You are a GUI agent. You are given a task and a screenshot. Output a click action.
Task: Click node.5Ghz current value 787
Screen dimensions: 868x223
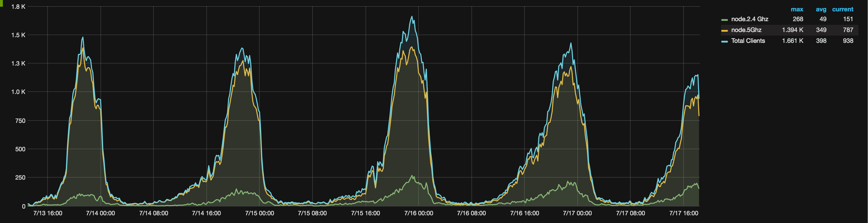point(848,30)
